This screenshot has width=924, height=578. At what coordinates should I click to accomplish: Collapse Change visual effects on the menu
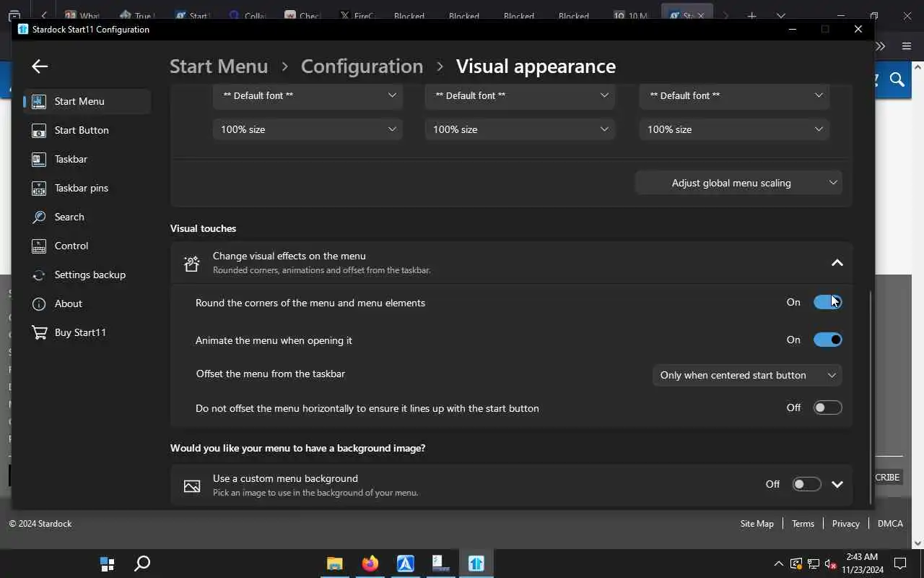[x=837, y=263]
